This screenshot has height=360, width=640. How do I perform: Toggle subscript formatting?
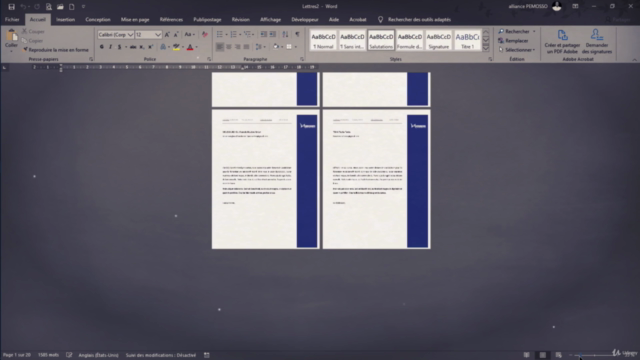[142, 47]
